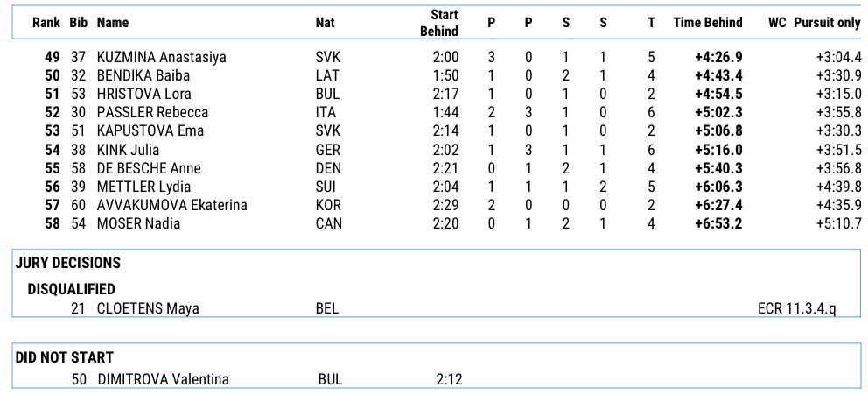The width and height of the screenshot is (868, 395).
Task: Click athlete name KUZMINA Anastasiya
Action: click(x=161, y=57)
